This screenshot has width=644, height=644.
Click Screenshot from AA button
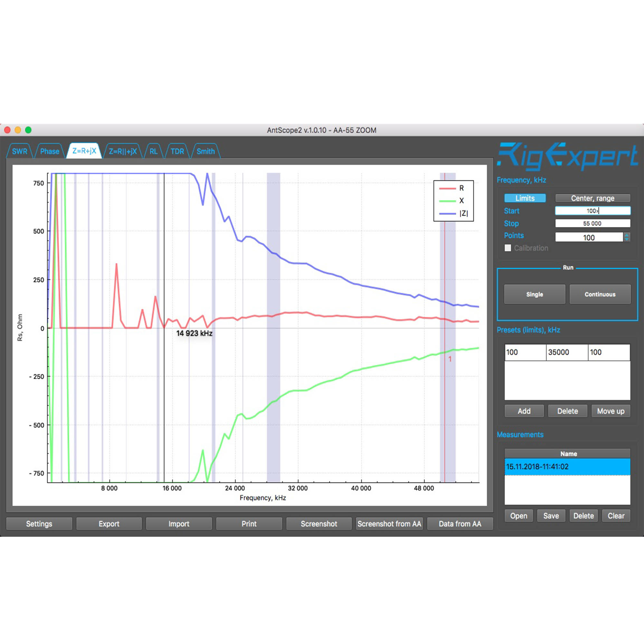click(x=389, y=524)
